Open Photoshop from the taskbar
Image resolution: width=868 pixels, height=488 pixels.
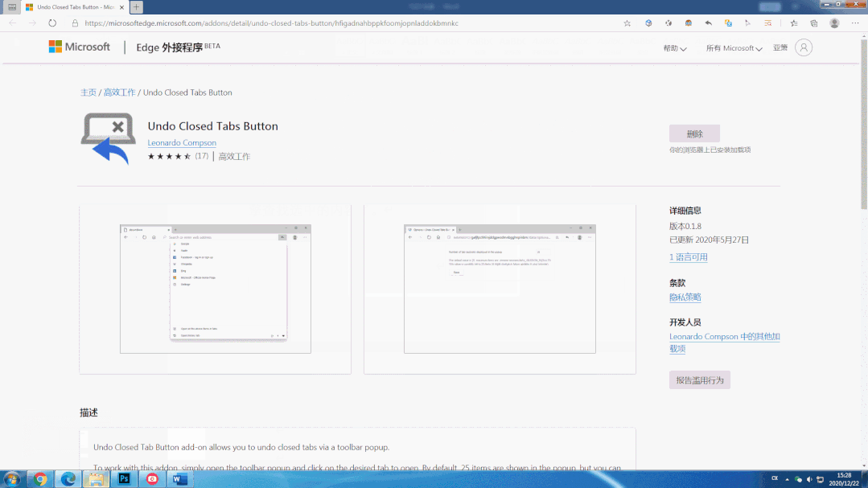124,479
